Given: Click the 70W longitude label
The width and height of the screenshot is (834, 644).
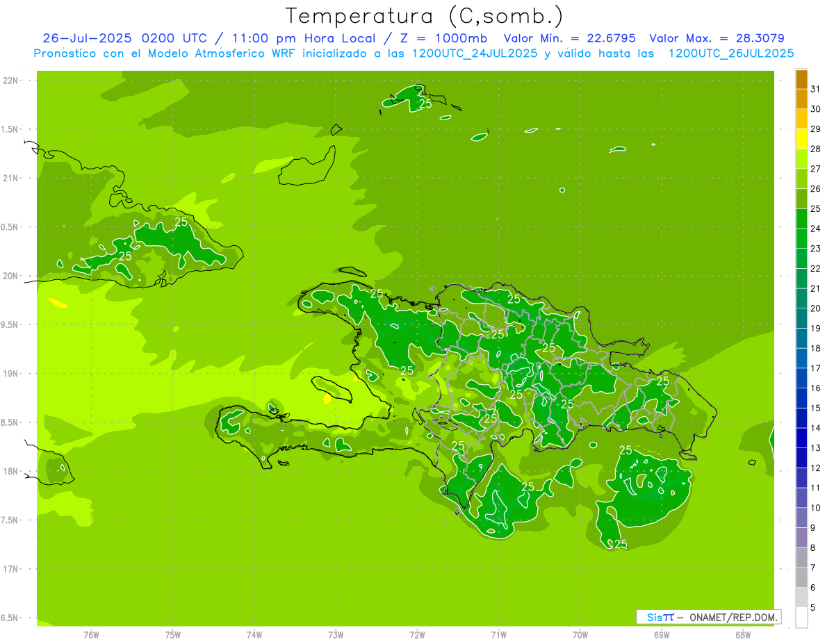Looking at the screenshot, I should click(x=580, y=634).
